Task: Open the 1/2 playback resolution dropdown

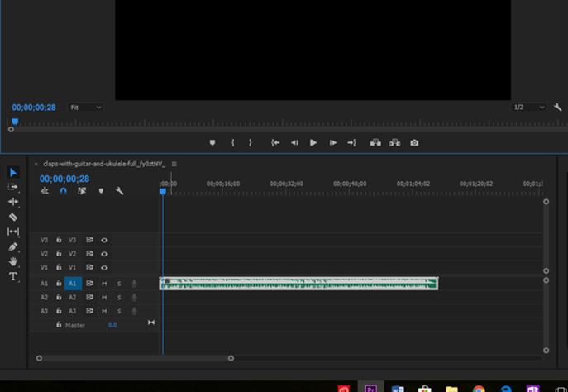Action: point(529,108)
